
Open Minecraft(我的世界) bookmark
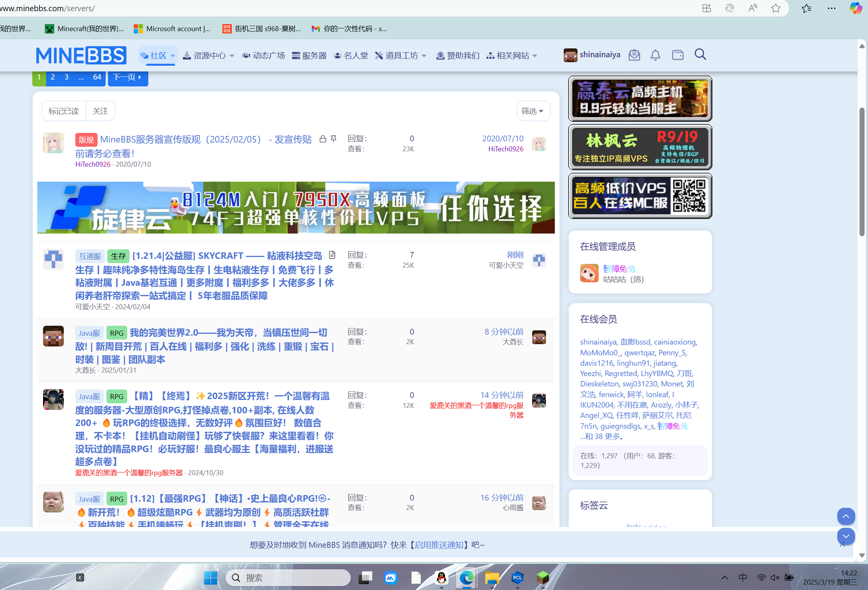click(85, 28)
